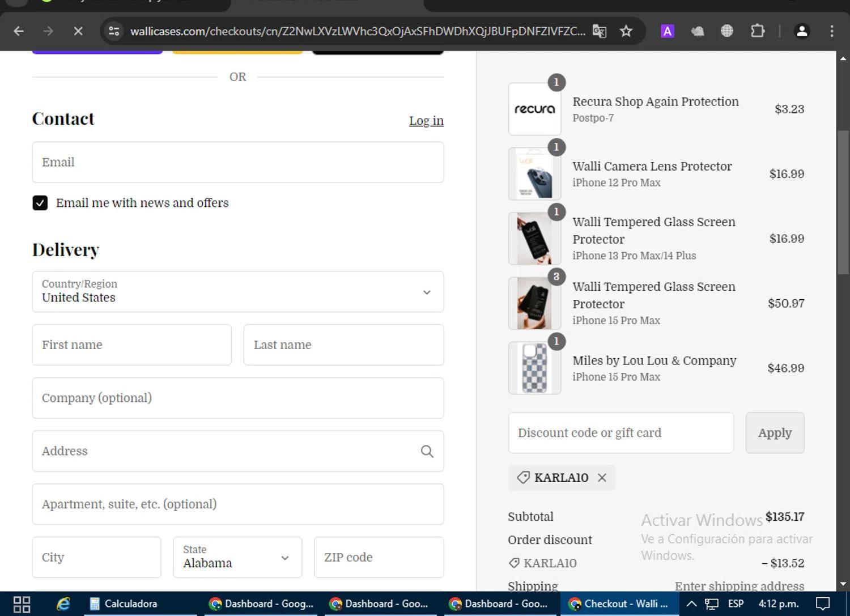850x616 pixels.
Task: Click the 4:12 p.m. clock
Action: (779, 604)
